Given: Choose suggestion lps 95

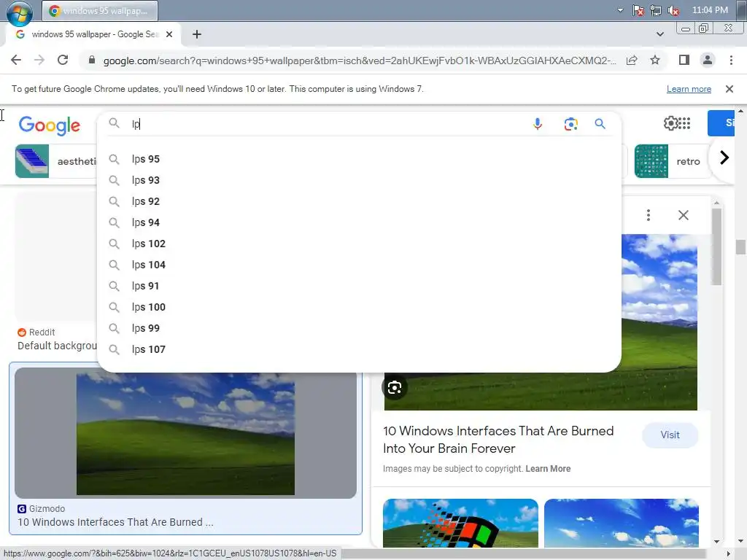Looking at the screenshot, I should click(359, 159).
